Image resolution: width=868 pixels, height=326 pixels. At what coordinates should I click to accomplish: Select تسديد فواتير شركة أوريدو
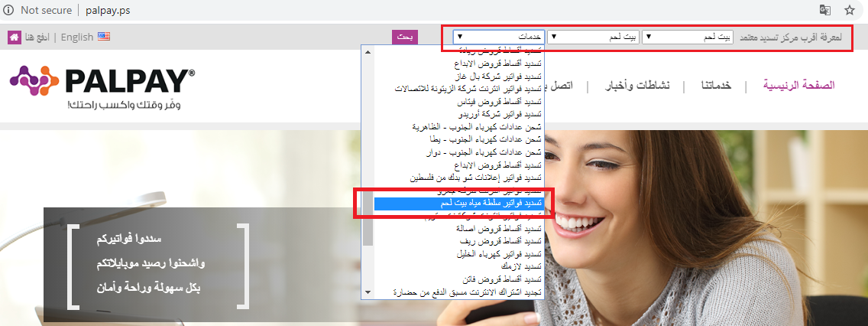point(459,114)
